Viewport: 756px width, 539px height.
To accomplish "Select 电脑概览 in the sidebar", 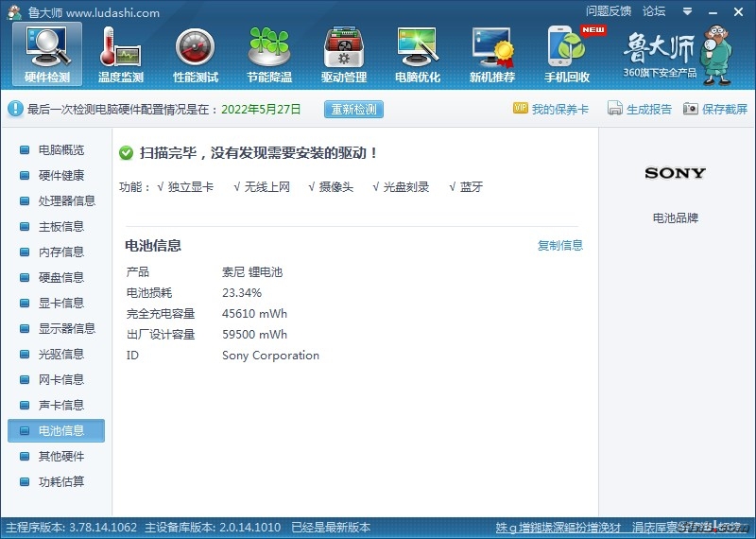I will tap(60, 150).
